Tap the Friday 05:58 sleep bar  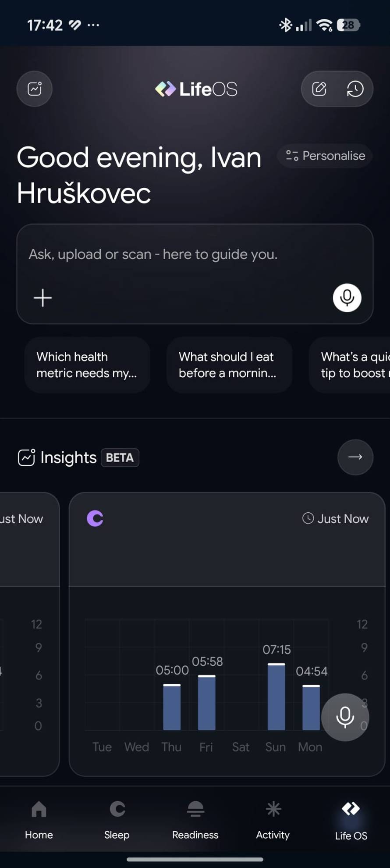206,703
